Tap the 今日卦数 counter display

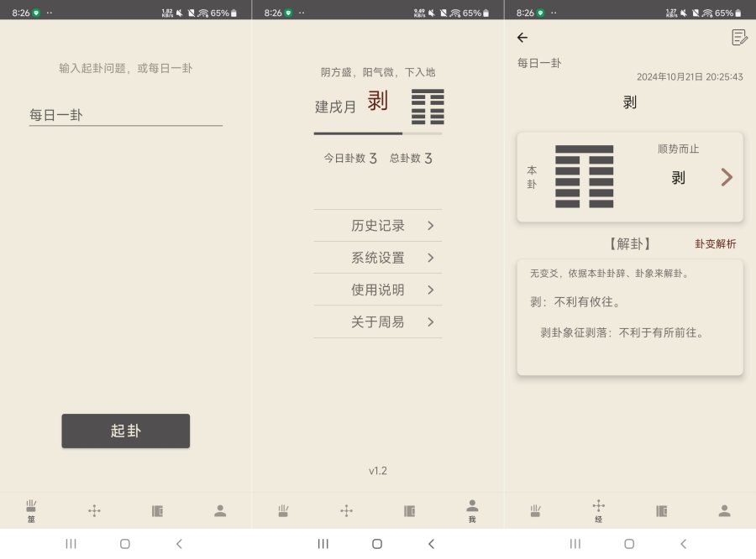click(349, 158)
